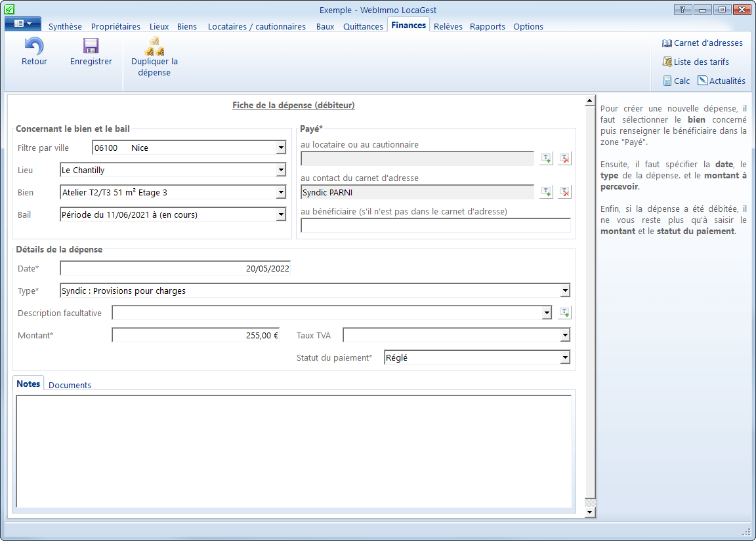Open the Quittances ribbon tab
Image resolution: width=756 pixels, height=541 pixels.
(x=363, y=27)
